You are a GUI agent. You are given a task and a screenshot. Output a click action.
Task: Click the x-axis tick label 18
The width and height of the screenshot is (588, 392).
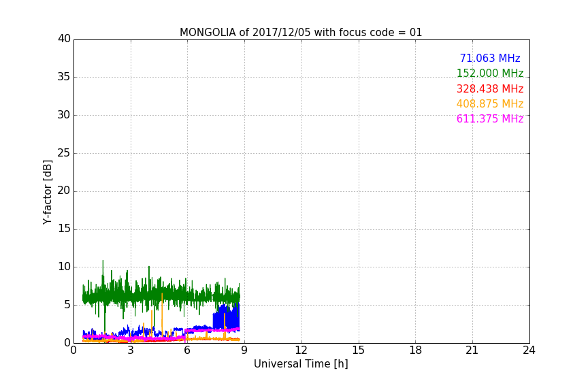[x=416, y=350]
